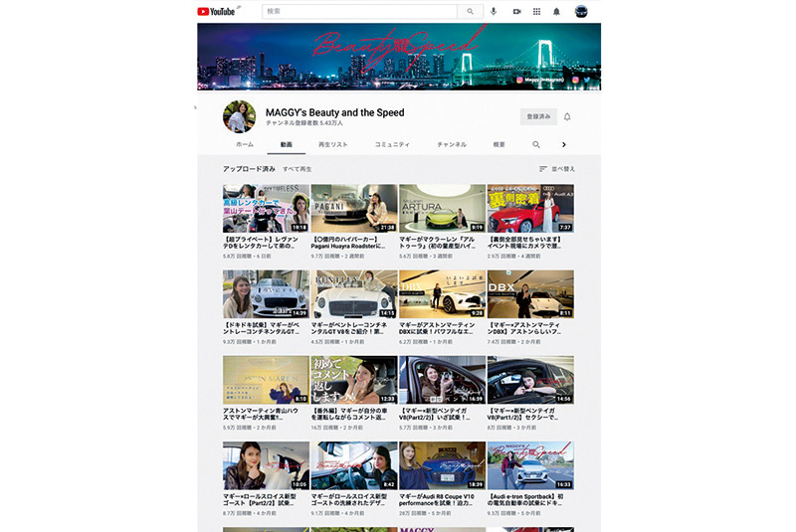Click the channel notification bell icon

tap(567, 116)
